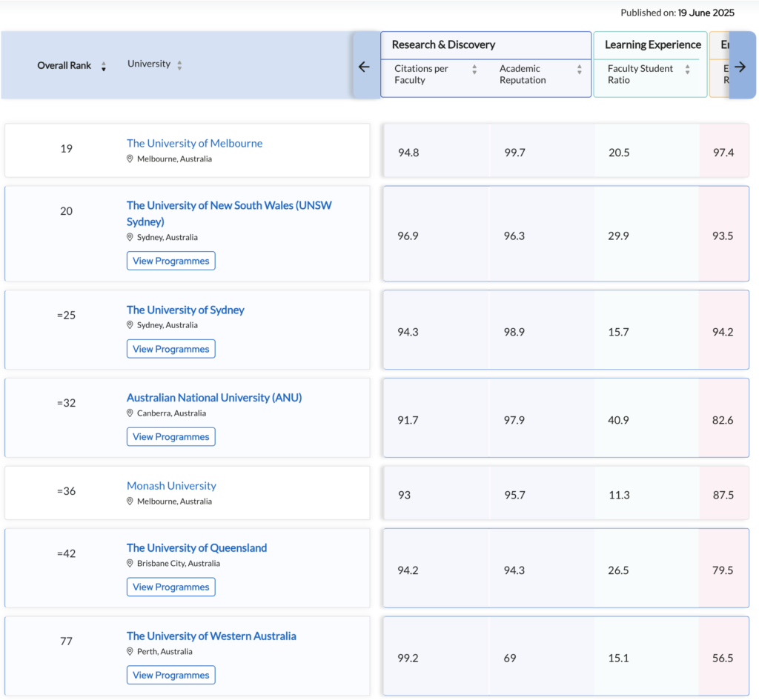Sort by Overall Rank arrows
The image size is (759, 700).
104,67
